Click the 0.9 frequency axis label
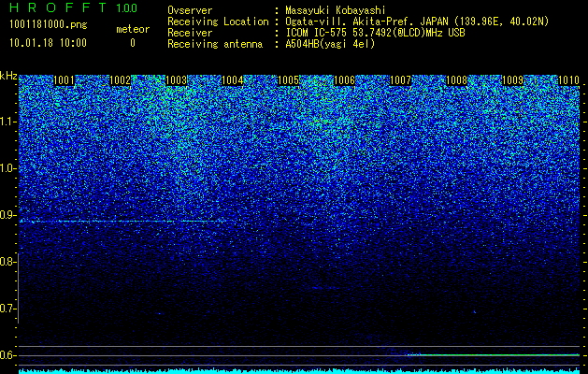The width and height of the screenshot is (588, 374). [x=8, y=215]
